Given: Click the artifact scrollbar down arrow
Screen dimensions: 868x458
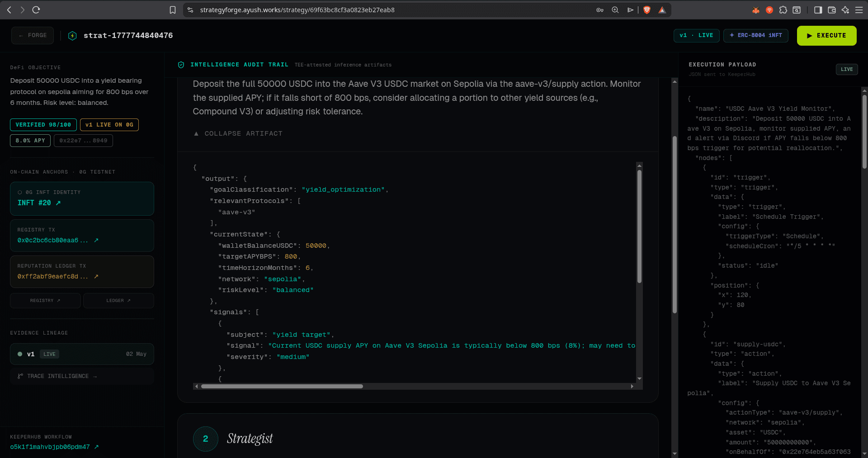Looking at the screenshot, I should coord(639,378).
